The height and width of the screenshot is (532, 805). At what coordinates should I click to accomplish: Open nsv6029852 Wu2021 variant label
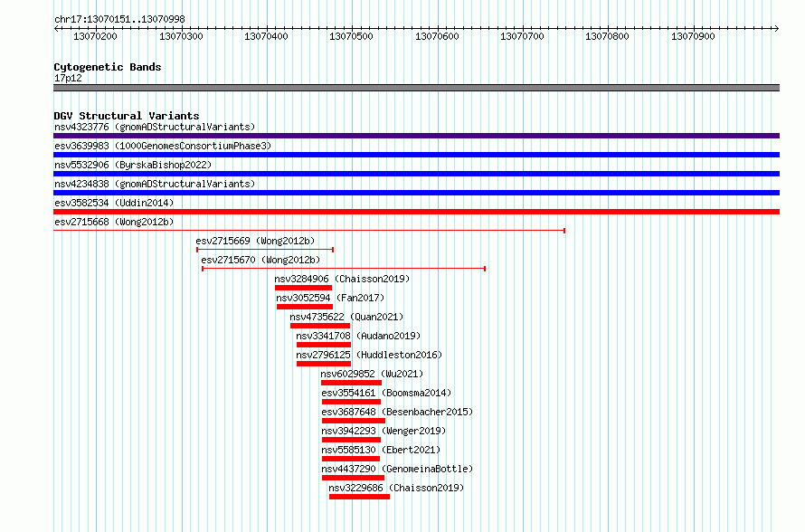(x=372, y=374)
